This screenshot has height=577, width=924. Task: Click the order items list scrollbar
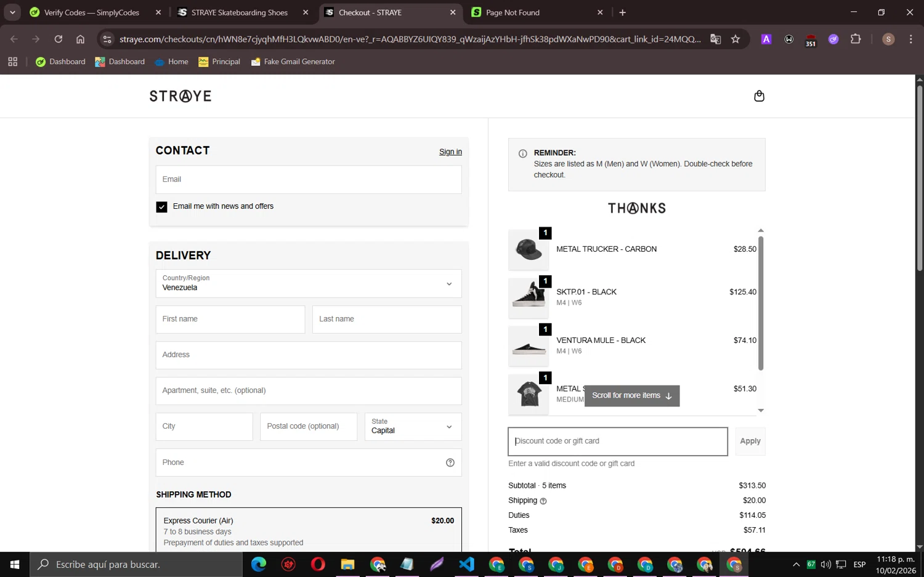761,303
